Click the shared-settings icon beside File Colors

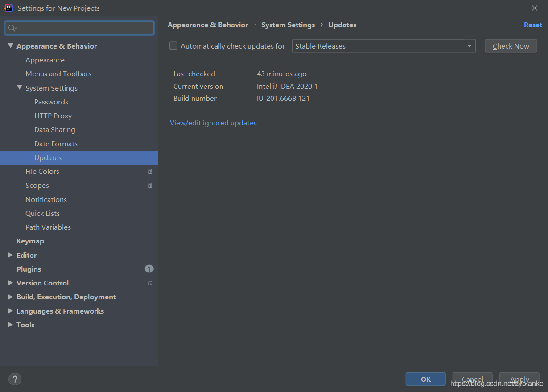[150, 171]
